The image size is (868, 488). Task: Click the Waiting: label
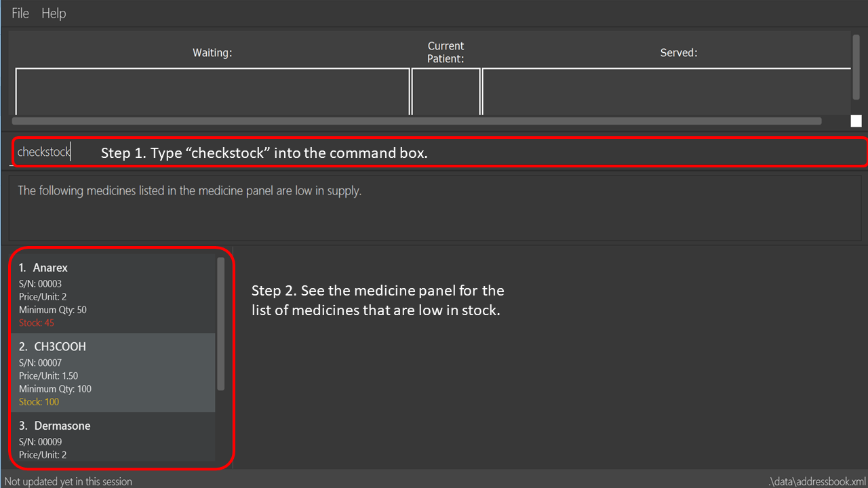(212, 53)
